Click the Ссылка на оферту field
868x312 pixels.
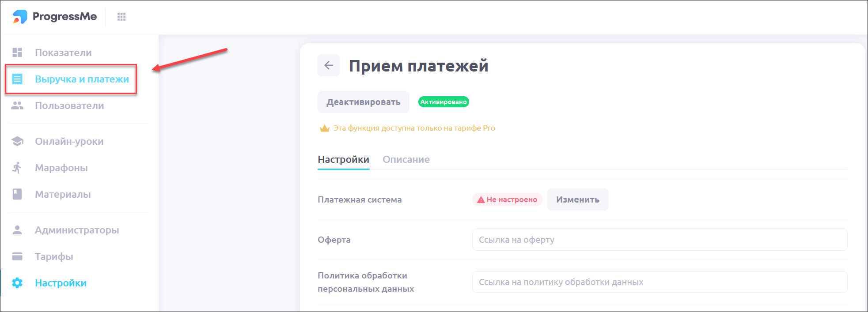coord(659,240)
